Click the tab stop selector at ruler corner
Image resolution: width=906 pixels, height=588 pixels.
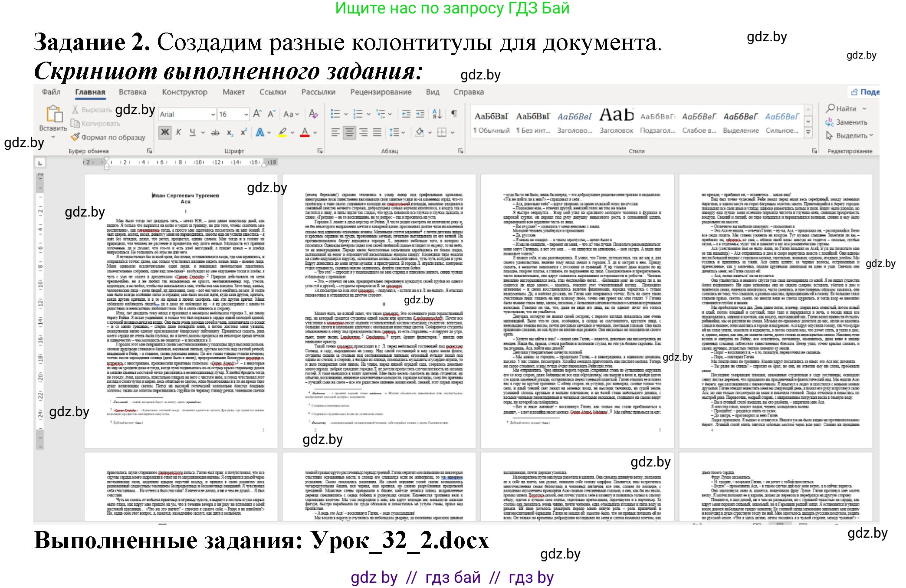coord(40,163)
